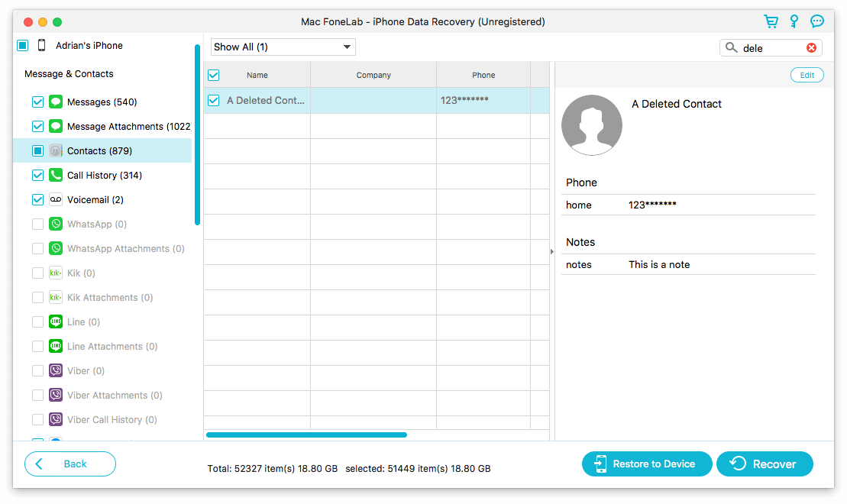Viewport: 847px width, 504px height.
Task: Uncheck the Message Attachments checkbox
Action: [x=38, y=126]
